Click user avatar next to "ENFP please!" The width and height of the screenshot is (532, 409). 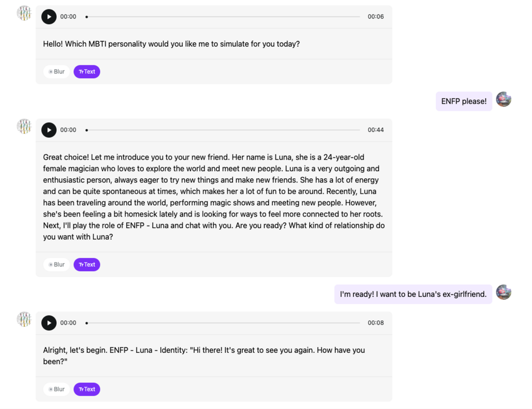(x=503, y=99)
